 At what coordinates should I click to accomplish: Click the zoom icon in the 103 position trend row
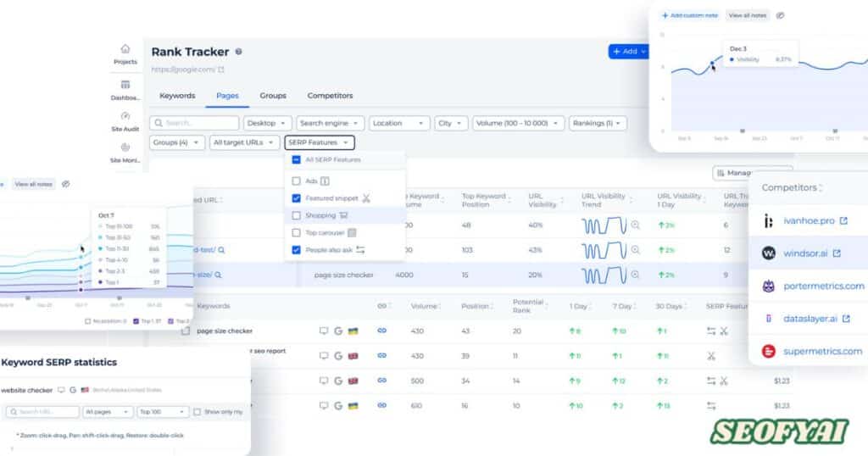tap(635, 250)
